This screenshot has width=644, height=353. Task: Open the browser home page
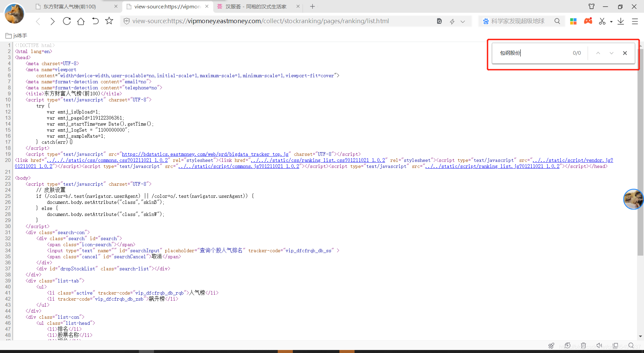pos(81,21)
